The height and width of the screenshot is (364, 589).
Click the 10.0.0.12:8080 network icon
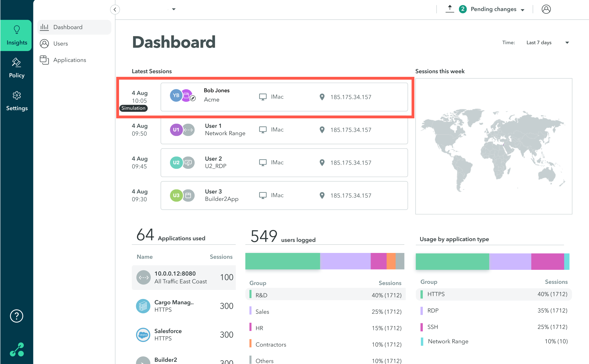coord(143,277)
